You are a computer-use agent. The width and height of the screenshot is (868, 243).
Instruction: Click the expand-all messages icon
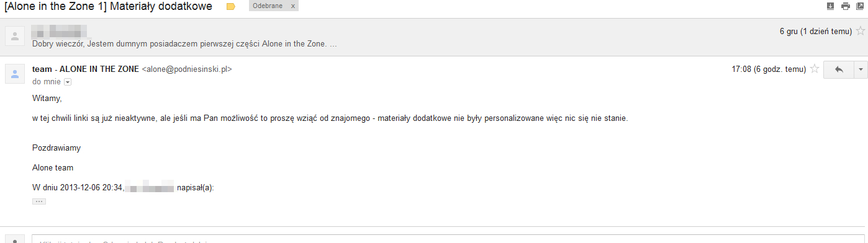point(831,6)
